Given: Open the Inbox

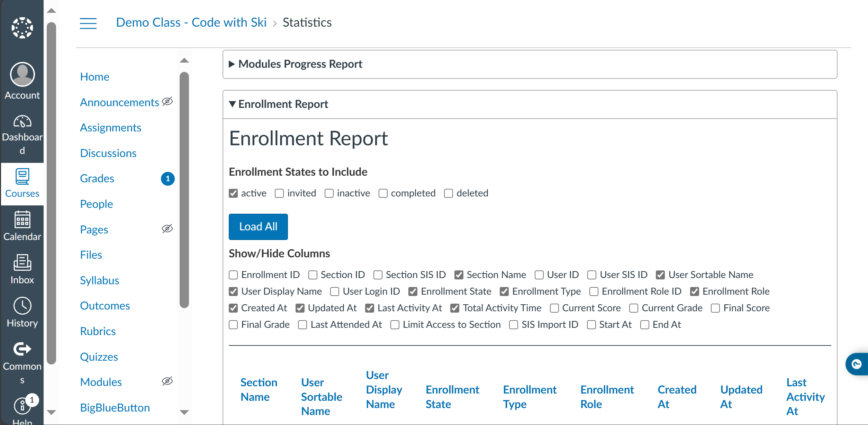Looking at the screenshot, I should click(x=22, y=268).
